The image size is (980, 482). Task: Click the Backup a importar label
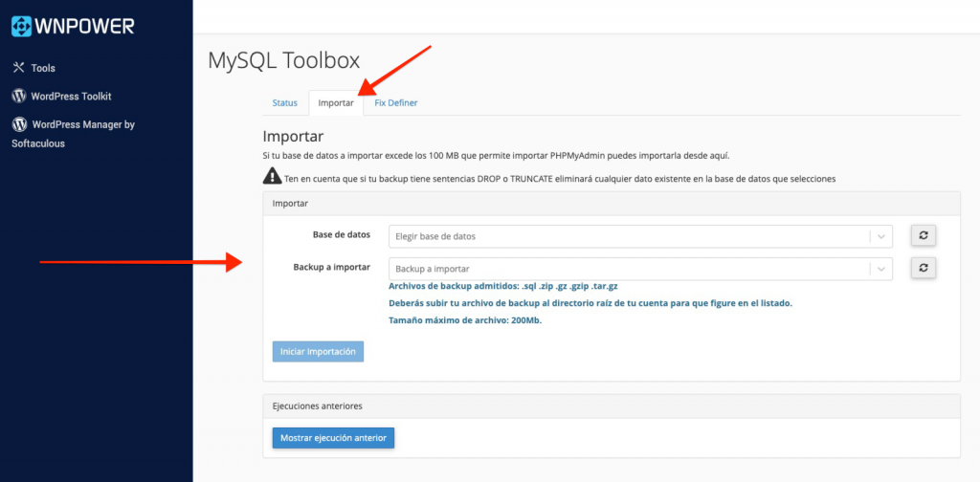coord(332,267)
